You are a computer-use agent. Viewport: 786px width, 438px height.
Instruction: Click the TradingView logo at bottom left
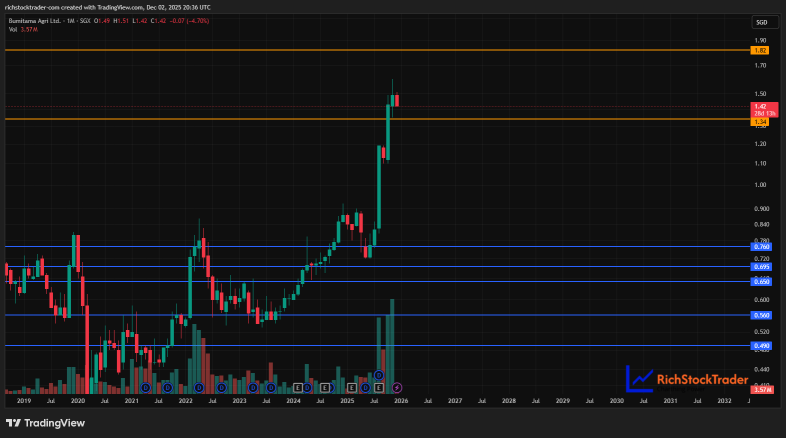pyautogui.click(x=46, y=423)
